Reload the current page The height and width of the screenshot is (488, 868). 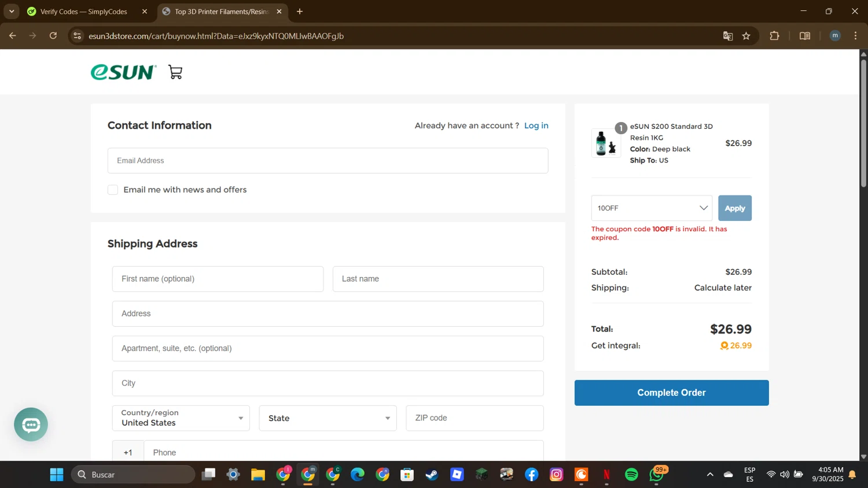click(53, 36)
